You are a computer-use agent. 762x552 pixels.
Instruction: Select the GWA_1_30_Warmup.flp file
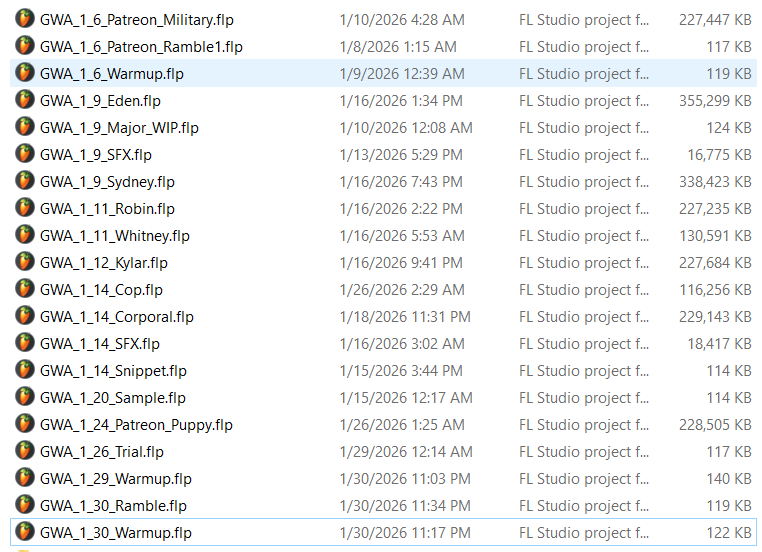116,532
